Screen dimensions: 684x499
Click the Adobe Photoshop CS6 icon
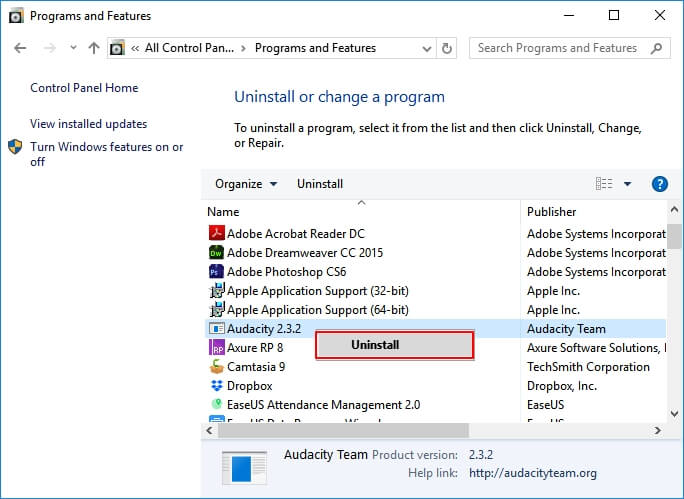pos(216,272)
